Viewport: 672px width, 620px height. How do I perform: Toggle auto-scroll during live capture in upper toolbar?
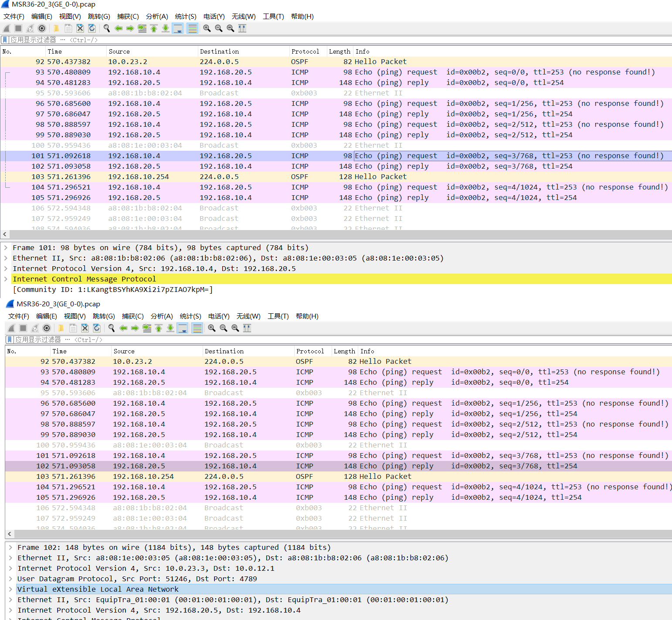point(178,28)
